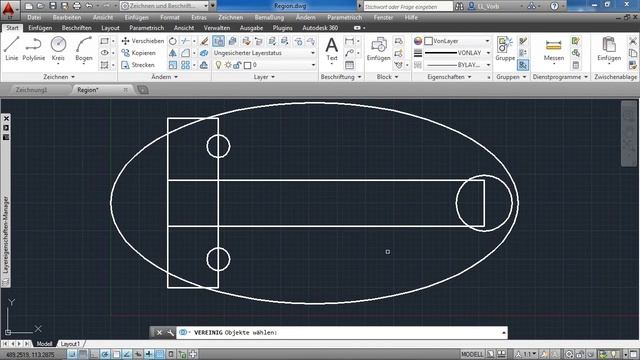
Task: Click the table icon in Beschriftung panel
Action: pyautogui.click(x=349, y=65)
